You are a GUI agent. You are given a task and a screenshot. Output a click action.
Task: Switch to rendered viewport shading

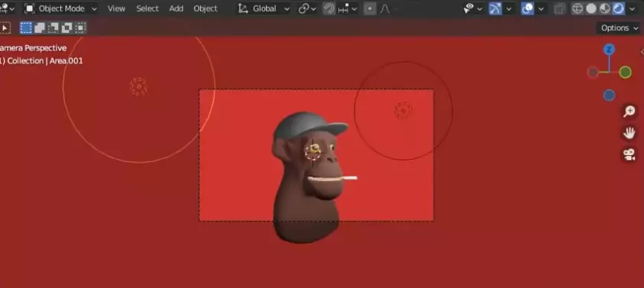click(x=618, y=8)
